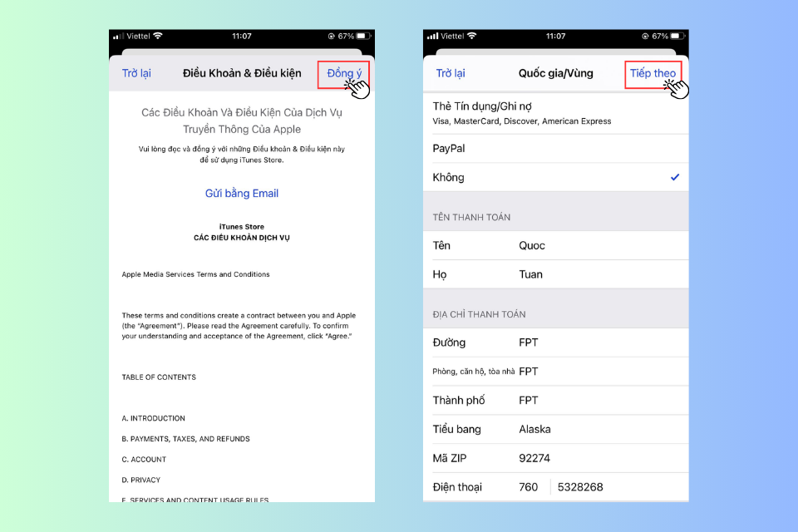
Task: Edit the Mã ZIP field 92274
Action: tap(556, 458)
